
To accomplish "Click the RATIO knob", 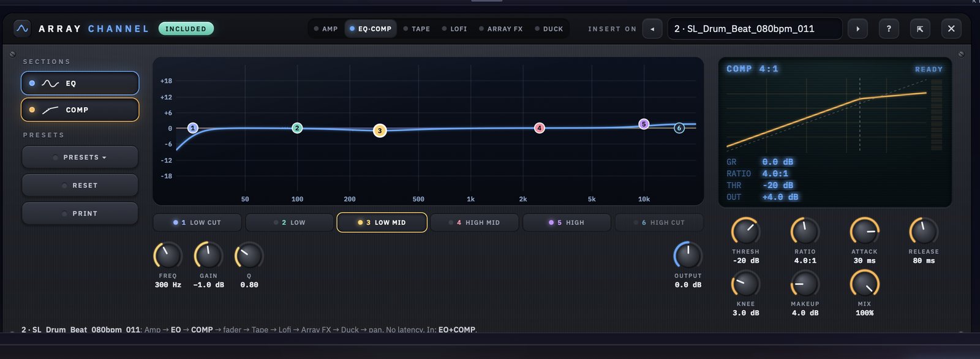I will (805, 232).
